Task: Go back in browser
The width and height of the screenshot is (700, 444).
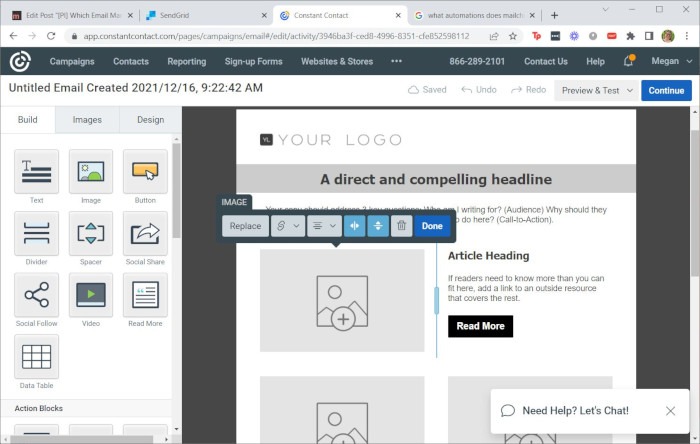Action: pyautogui.click(x=13, y=36)
